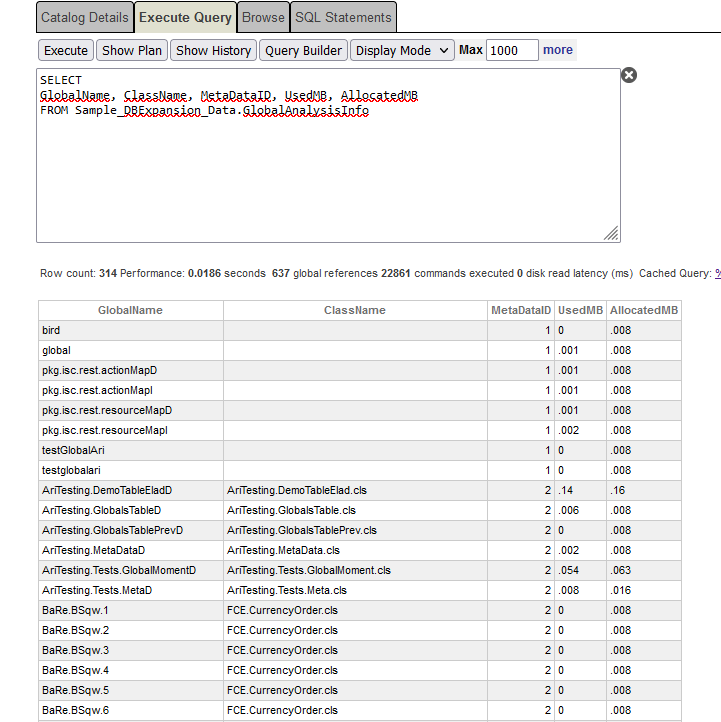Switch to the Catalog Details tab
Viewport: 721px width, 722px height.
[x=85, y=17]
